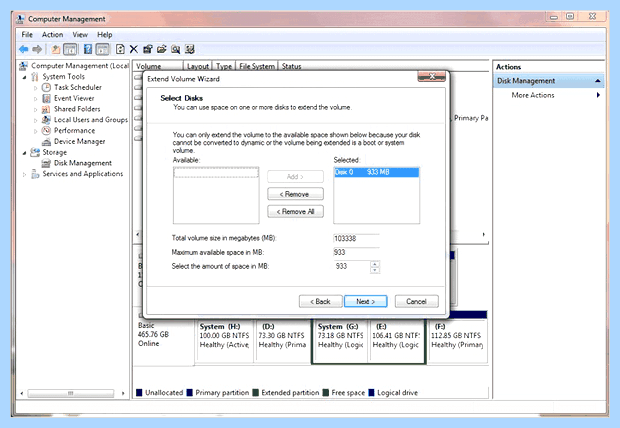Click the Event Viewer icon in tree
Image resolution: width=620 pixels, height=428 pixels.
point(46,98)
